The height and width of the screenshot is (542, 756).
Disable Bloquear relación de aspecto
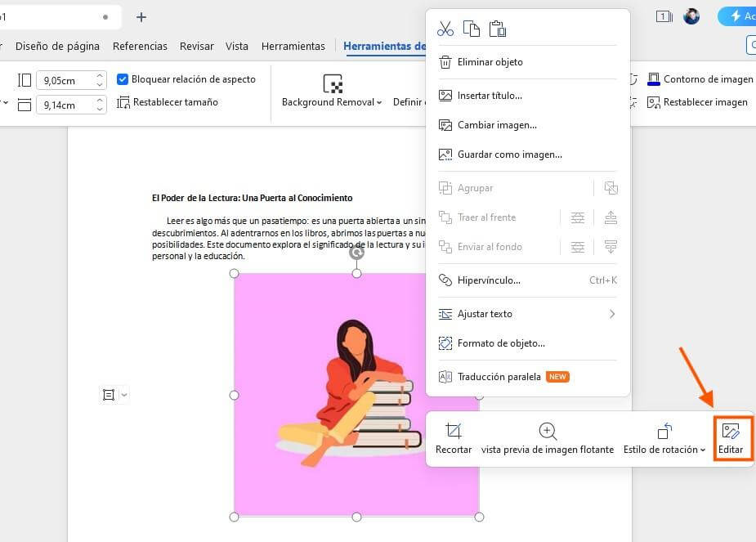[123, 79]
